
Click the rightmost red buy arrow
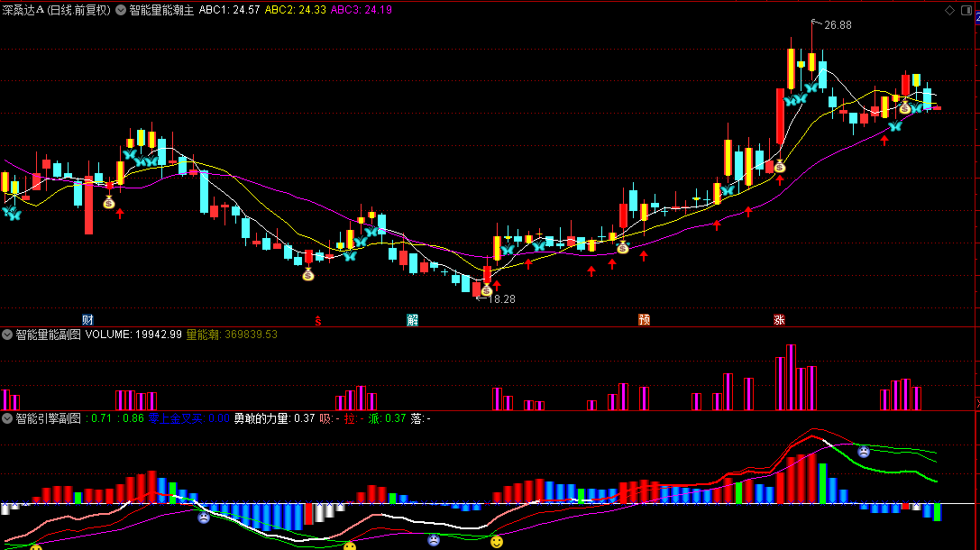(x=884, y=141)
